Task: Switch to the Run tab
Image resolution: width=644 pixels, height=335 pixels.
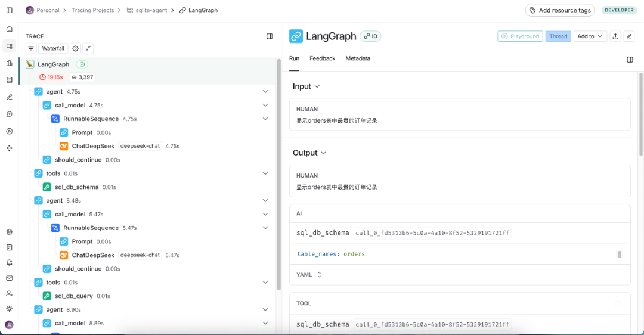Action: pyautogui.click(x=294, y=58)
